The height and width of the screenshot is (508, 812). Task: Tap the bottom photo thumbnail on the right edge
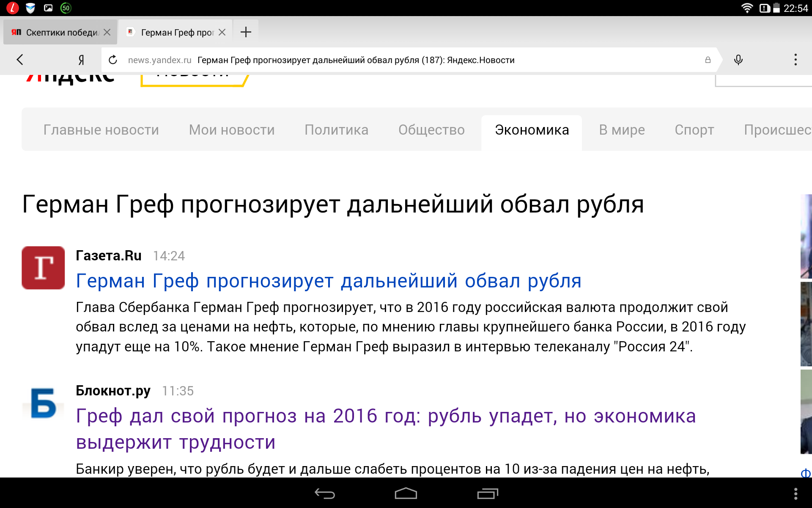pos(806,411)
